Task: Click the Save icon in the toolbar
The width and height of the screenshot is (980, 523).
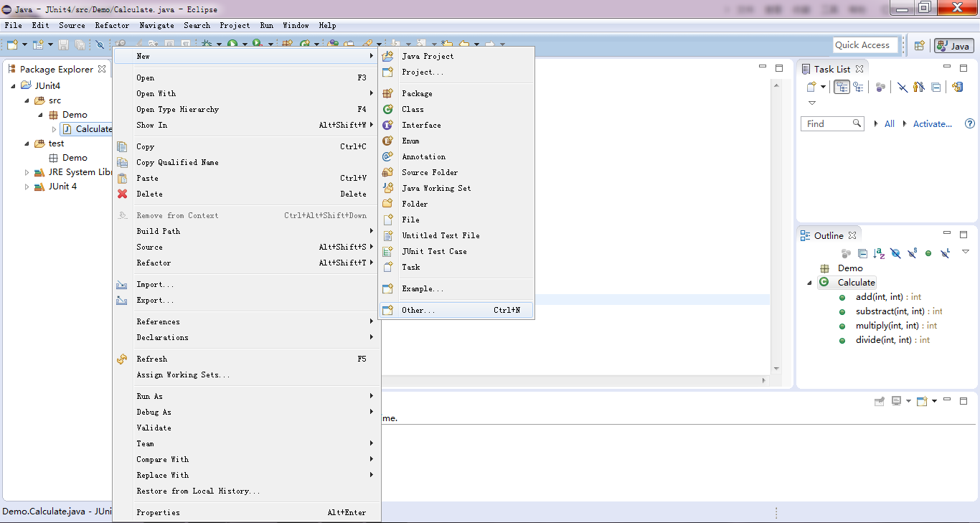Action: pos(64,44)
